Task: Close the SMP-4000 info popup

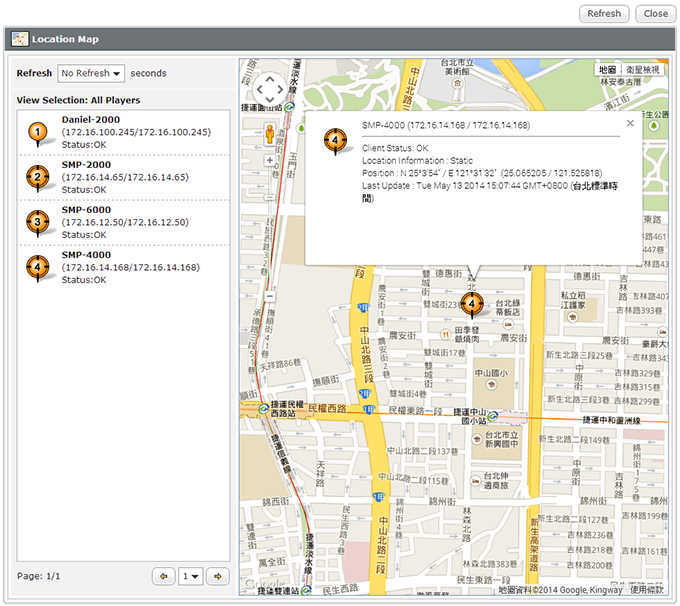Action: [630, 123]
